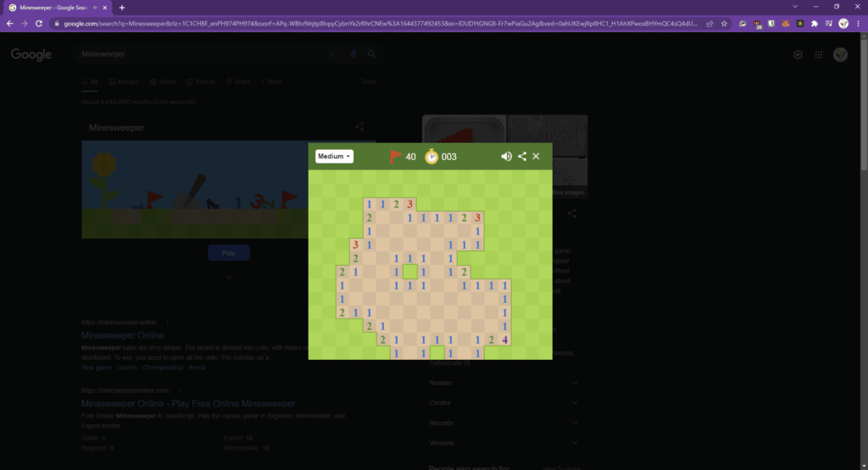Open the Minesweeper Online result link
Image resolution: width=868 pixels, height=470 pixels.
[x=122, y=335]
